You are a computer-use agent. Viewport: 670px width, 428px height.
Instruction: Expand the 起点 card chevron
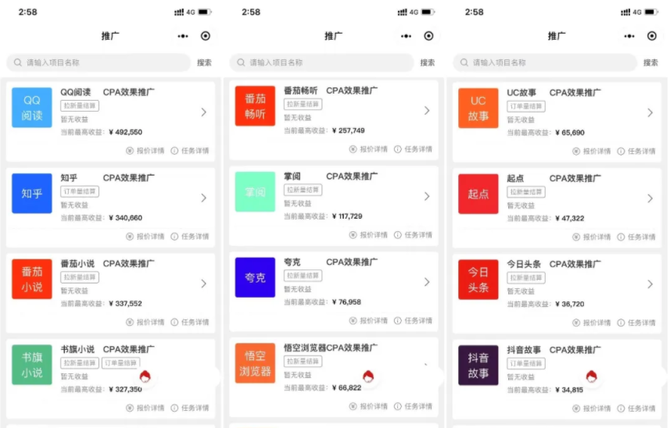650,199
